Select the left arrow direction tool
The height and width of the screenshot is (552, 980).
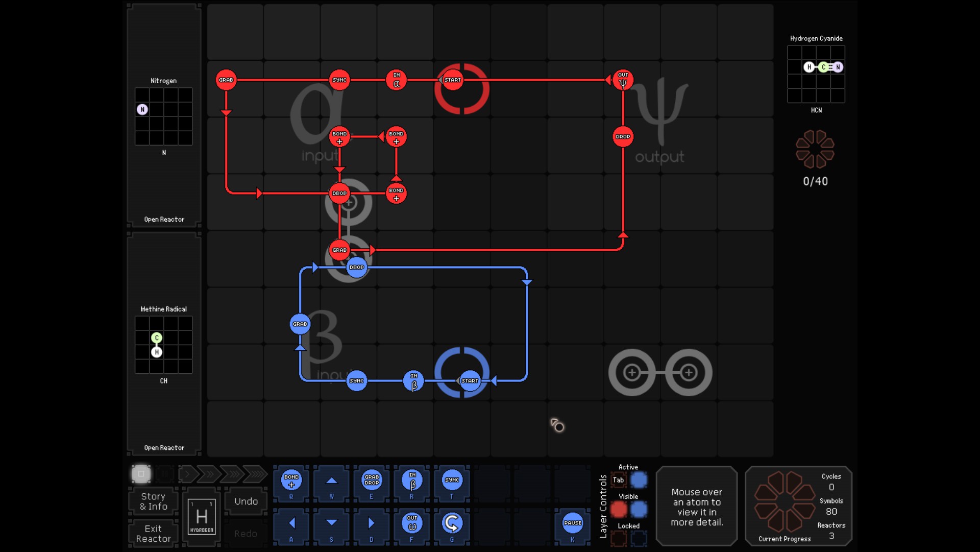(x=291, y=523)
